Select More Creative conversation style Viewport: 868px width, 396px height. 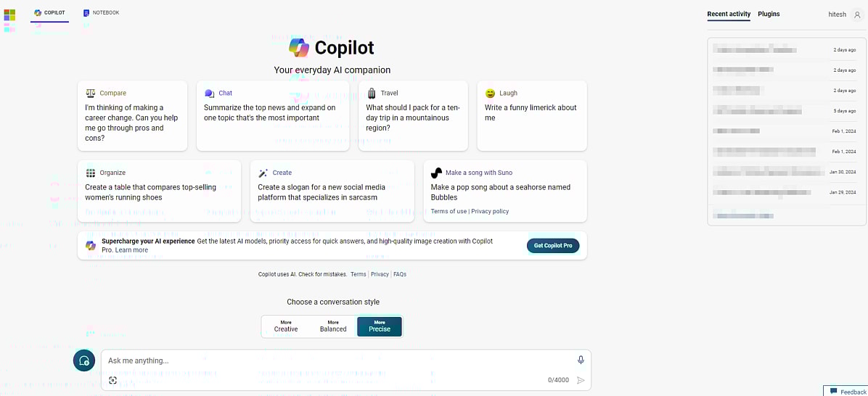click(286, 326)
